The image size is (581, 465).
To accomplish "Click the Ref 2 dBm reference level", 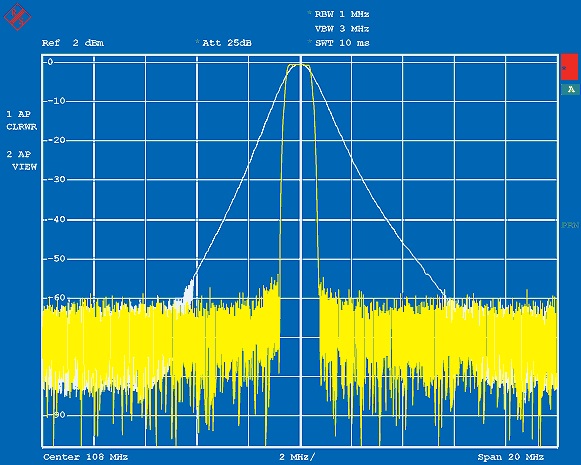I will pos(73,43).
